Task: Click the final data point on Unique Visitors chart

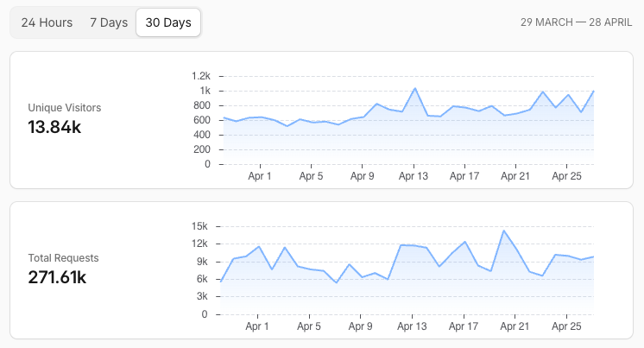Action: pyautogui.click(x=593, y=91)
